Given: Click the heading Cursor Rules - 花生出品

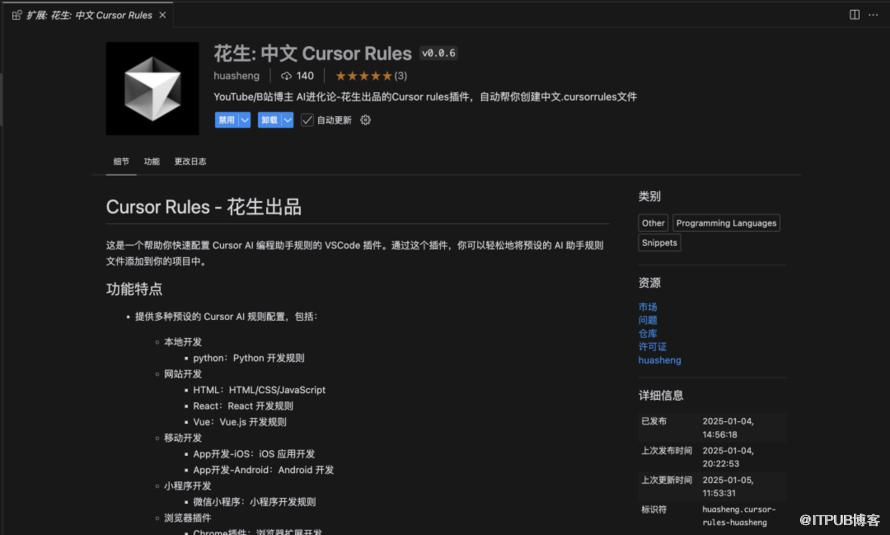Looking at the screenshot, I should point(204,207).
